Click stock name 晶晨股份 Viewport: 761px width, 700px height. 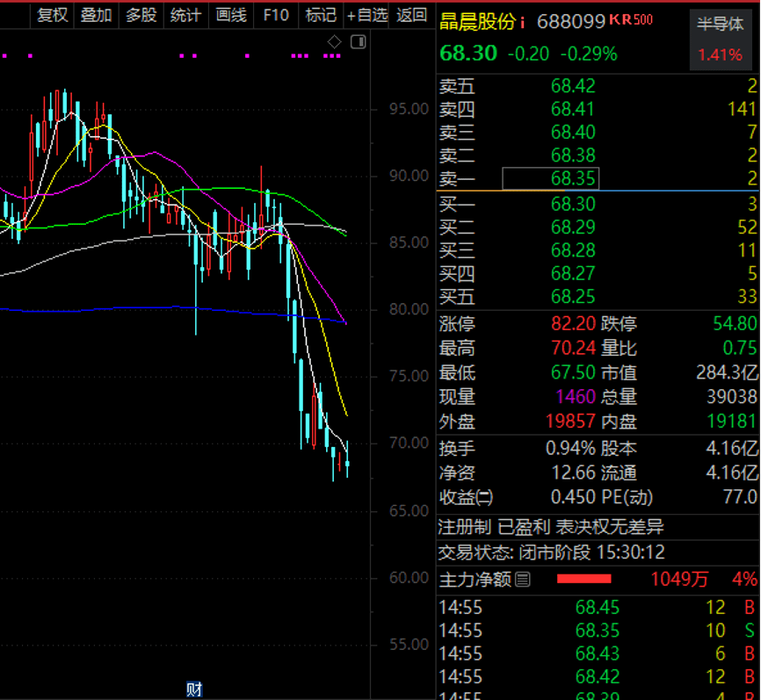pos(477,22)
